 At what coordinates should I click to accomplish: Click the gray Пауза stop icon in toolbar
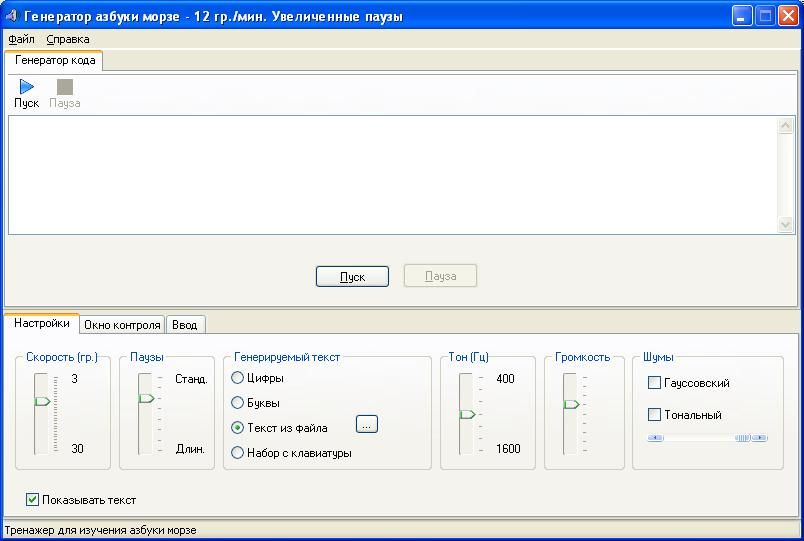[x=65, y=88]
